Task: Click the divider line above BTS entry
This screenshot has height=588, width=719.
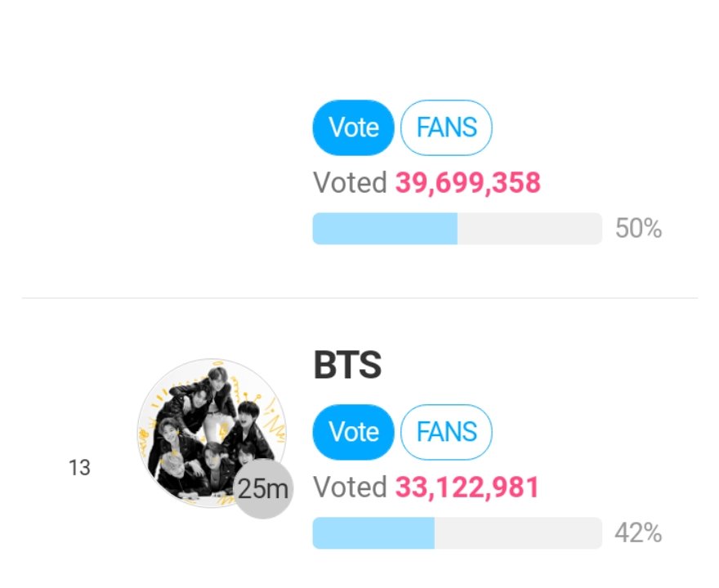Action: pyautogui.click(x=360, y=298)
